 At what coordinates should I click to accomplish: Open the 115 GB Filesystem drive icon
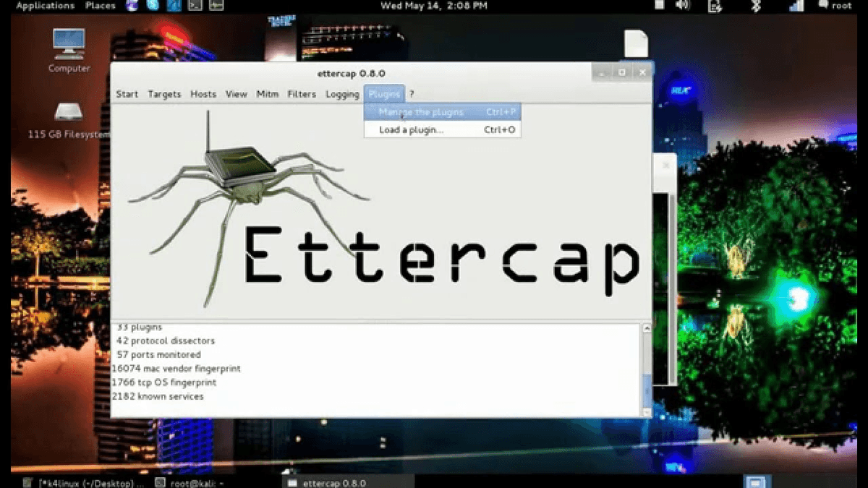click(x=69, y=120)
